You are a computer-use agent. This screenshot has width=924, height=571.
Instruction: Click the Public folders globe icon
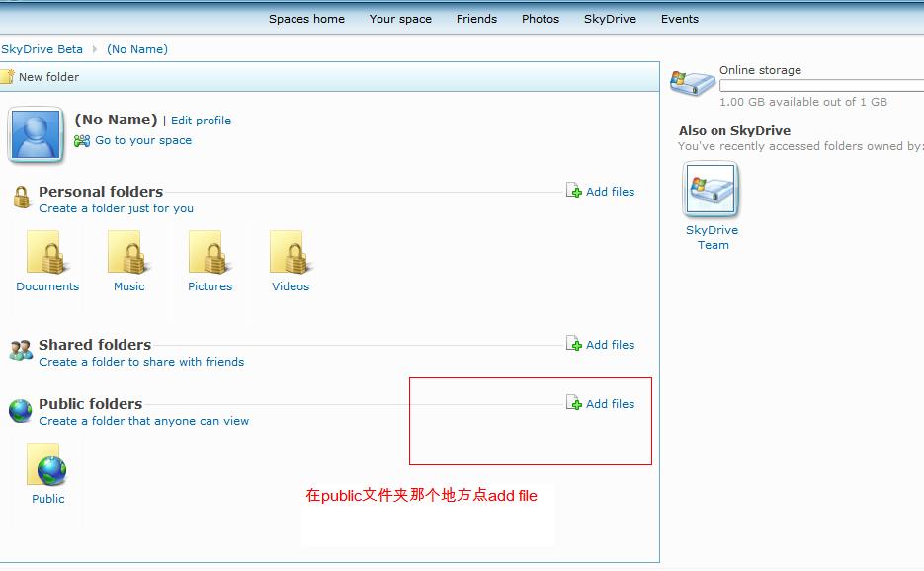[20, 411]
